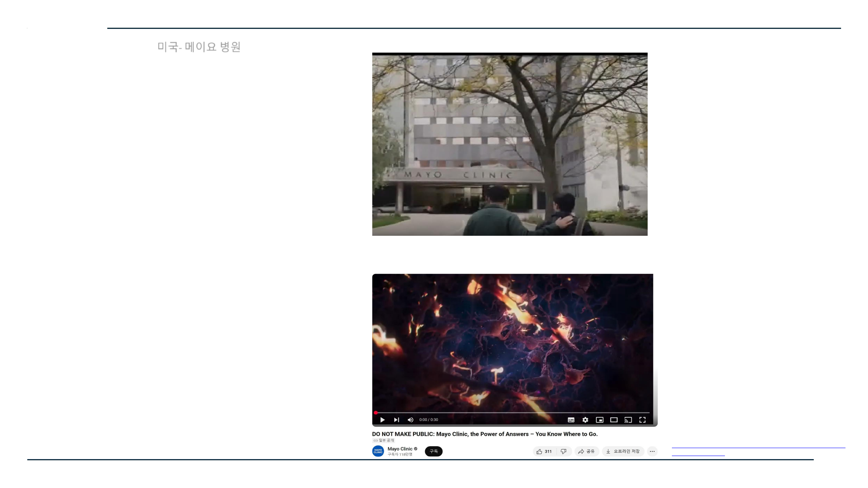Cast the video to a TV

click(x=628, y=420)
